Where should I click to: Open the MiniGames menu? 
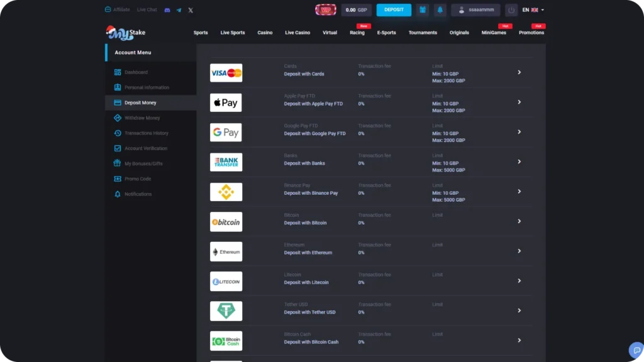click(494, 33)
